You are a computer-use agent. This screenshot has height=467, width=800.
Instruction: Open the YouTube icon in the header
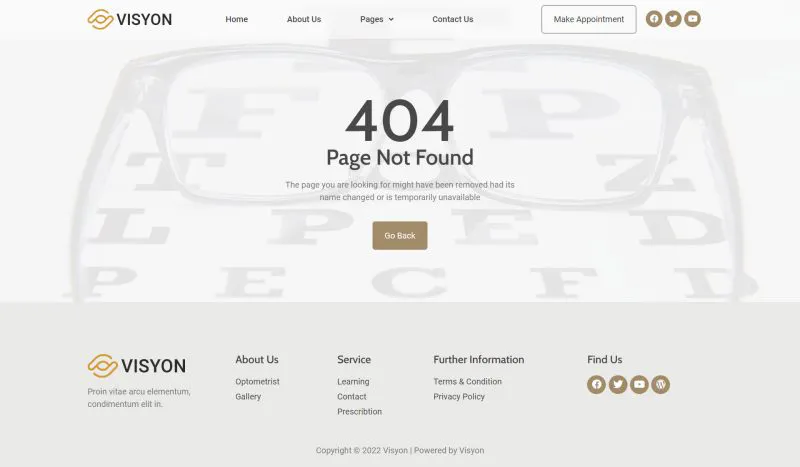click(692, 19)
